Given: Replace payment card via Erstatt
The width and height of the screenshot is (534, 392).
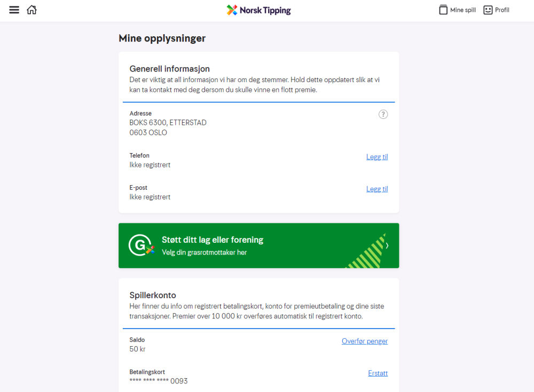Looking at the screenshot, I should point(378,373).
